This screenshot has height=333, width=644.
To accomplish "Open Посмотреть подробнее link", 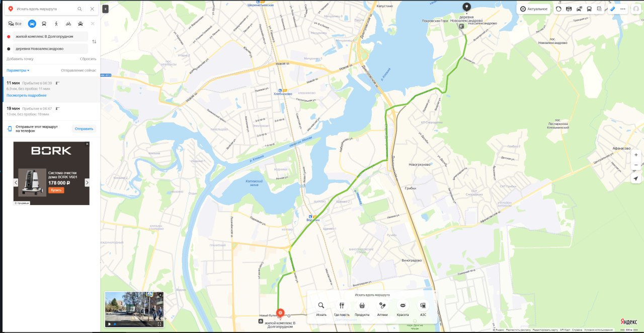I will 27,95.
